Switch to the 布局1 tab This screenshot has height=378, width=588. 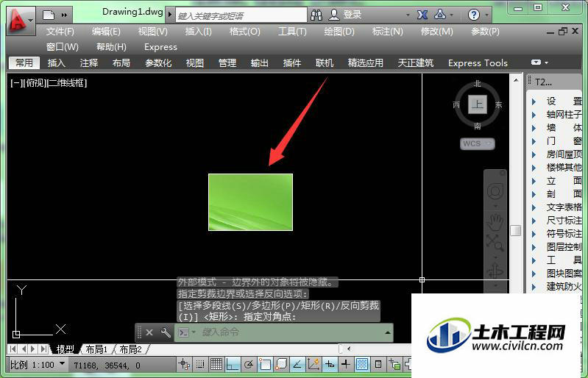coord(96,349)
